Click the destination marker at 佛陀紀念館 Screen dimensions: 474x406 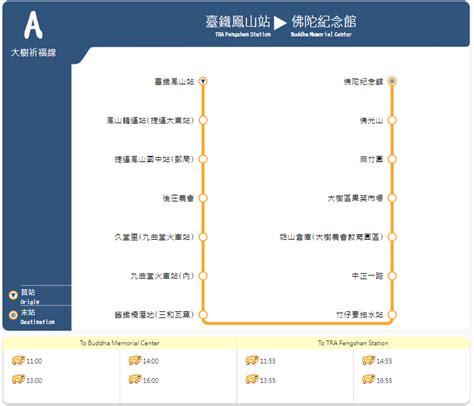[x=392, y=81]
